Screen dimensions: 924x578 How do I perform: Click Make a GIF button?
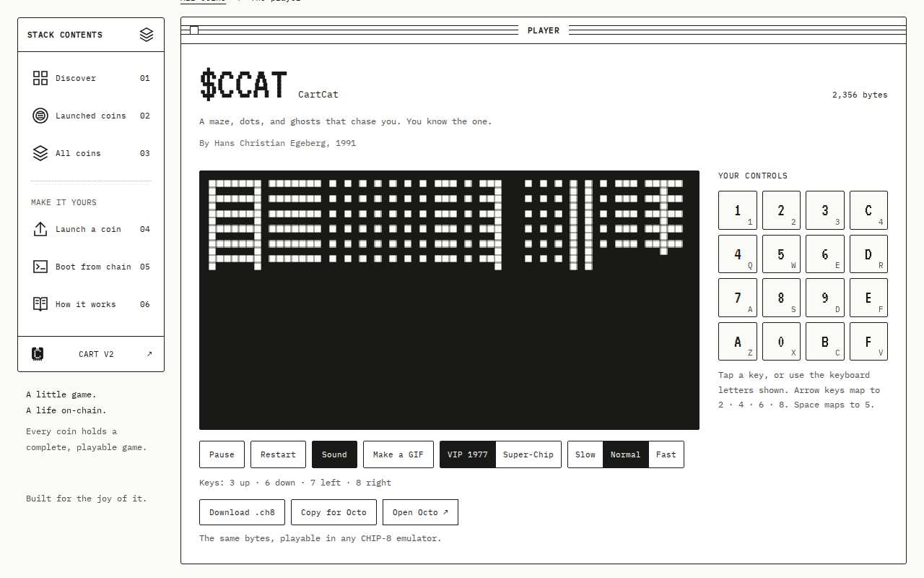point(398,454)
